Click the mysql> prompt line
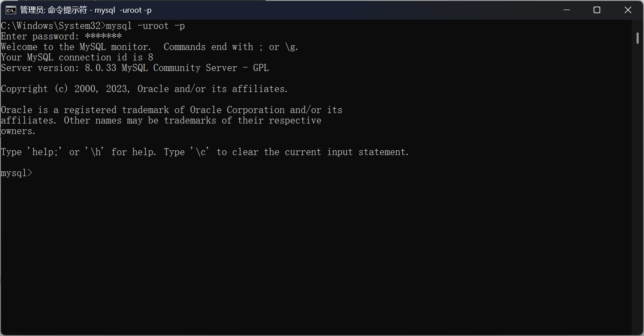 16,173
